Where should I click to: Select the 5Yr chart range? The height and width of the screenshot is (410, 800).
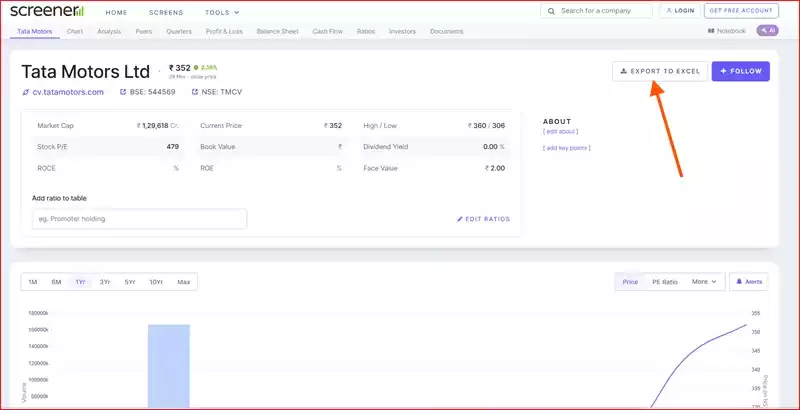[130, 282]
